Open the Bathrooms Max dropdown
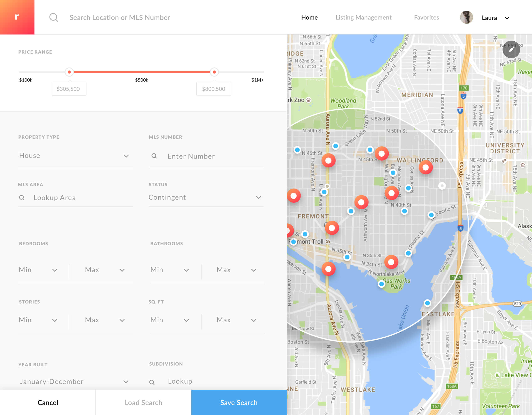This screenshot has width=532, height=415. click(x=236, y=270)
